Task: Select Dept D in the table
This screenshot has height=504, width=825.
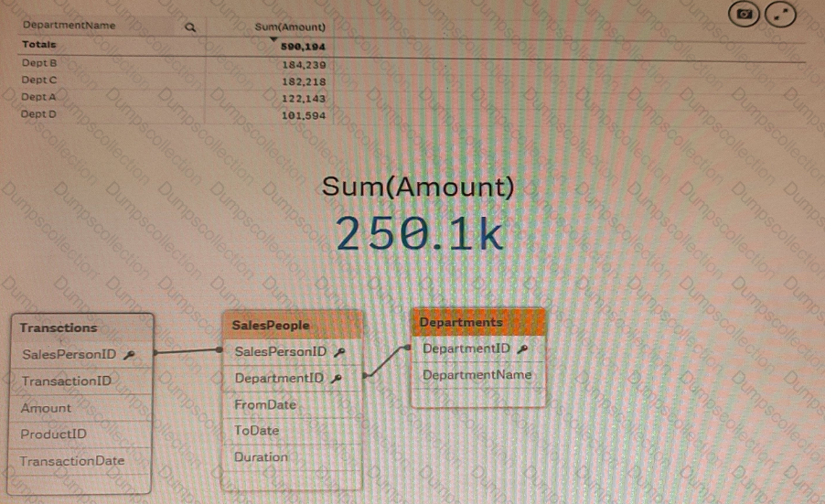Action: tap(39, 114)
